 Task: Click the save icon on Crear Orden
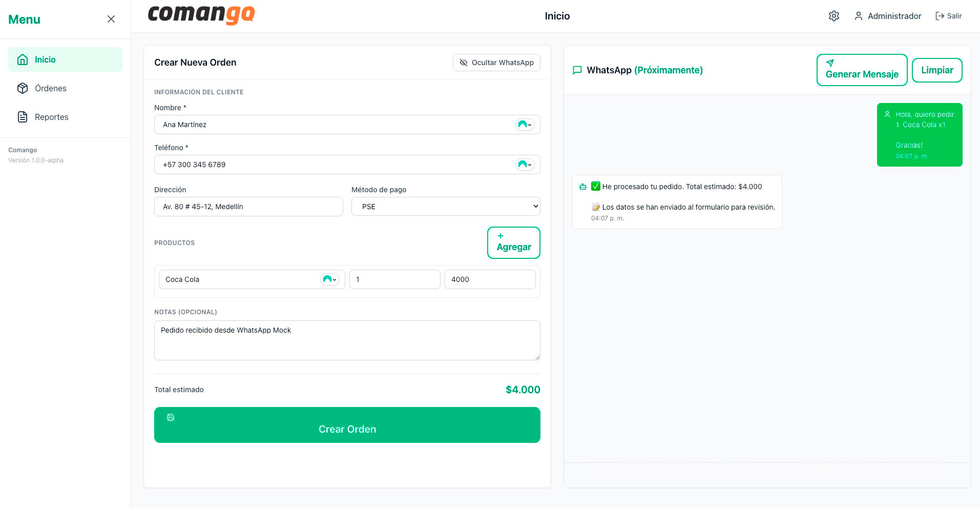coord(171,417)
